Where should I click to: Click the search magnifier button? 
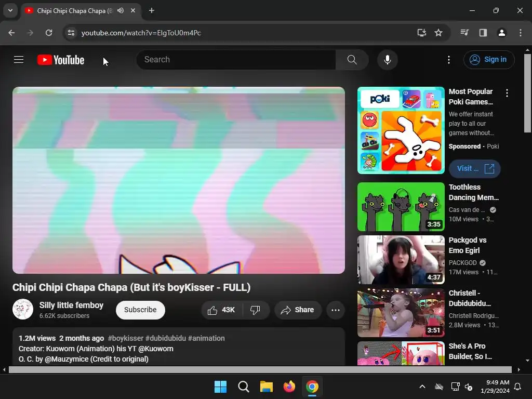tap(352, 60)
